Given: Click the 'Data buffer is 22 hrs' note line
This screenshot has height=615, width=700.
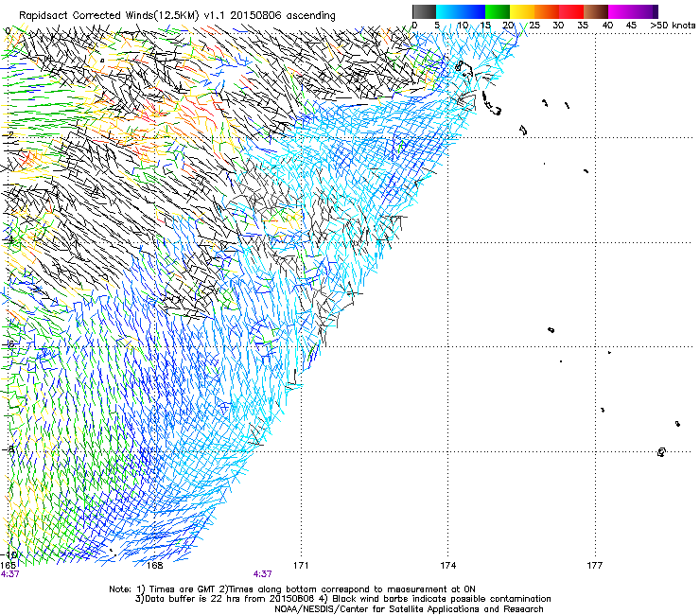Looking at the screenshot, I should click(342, 599).
